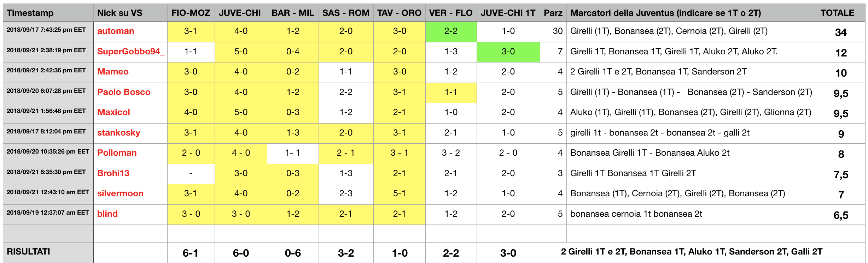Select automan's nickname cell
Screen dimensions: 868x263
pos(130,32)
